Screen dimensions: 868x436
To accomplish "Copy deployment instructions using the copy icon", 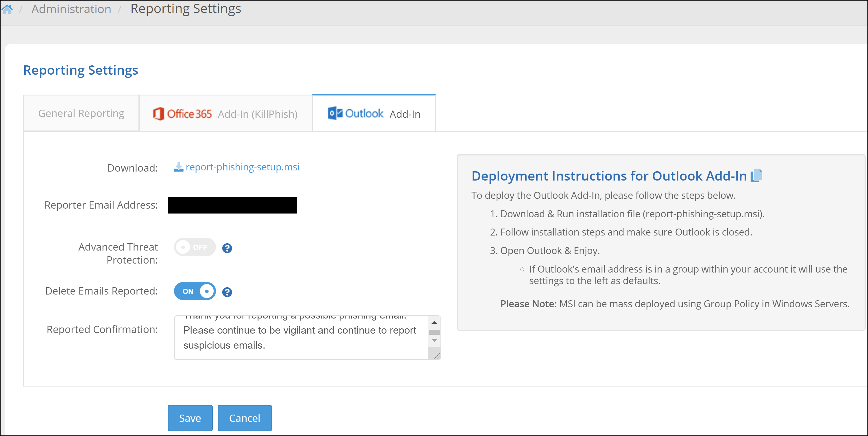I will 756,176.
